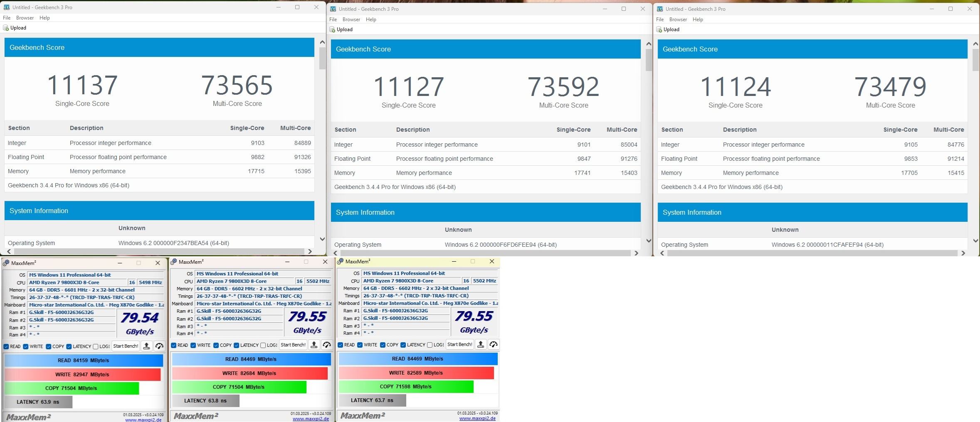Click the upload-result icon in the 63.9 ns MaxxMem window
Image resolution: width=980 pixels, height=422 pixels.
(x=146, y=346)
